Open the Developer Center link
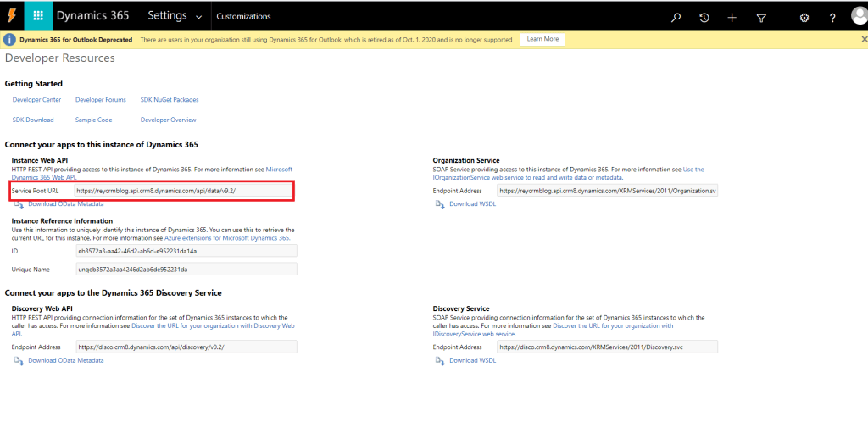Screen dimensions: 868x428 (x=36, y=100)
